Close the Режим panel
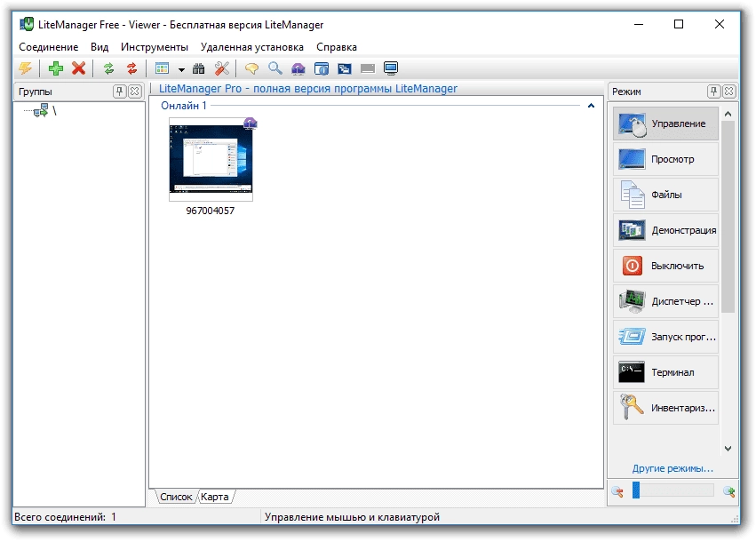This screenshot has height=542, width=756. [729, 92]
